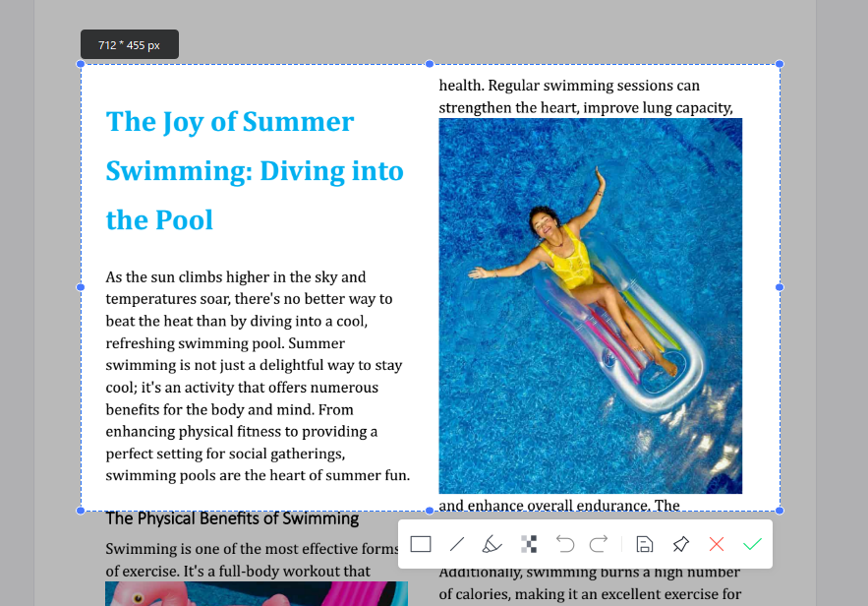Screen dimensions: 868x606
Task: Click heading 'The Physical Benefits of Swimming'
Action: pyautogui.click(x=232, y=518)
